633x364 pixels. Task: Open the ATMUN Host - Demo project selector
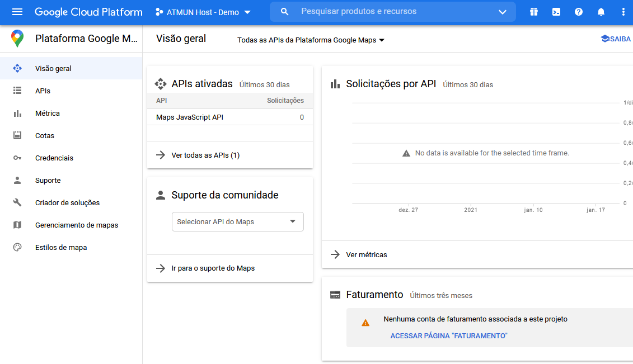click(203, 12)
